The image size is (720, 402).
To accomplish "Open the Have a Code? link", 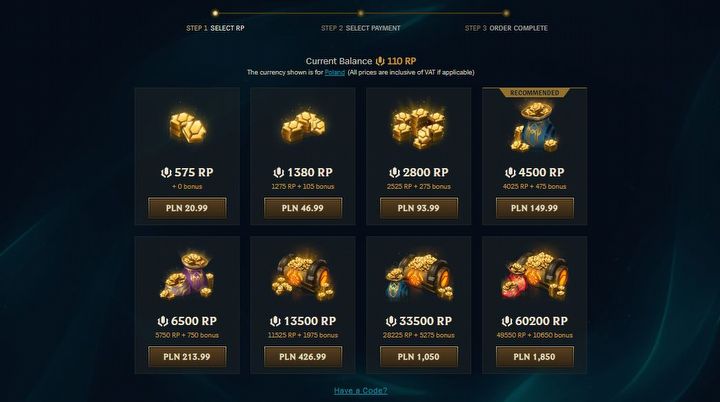I will click(360, 391).
